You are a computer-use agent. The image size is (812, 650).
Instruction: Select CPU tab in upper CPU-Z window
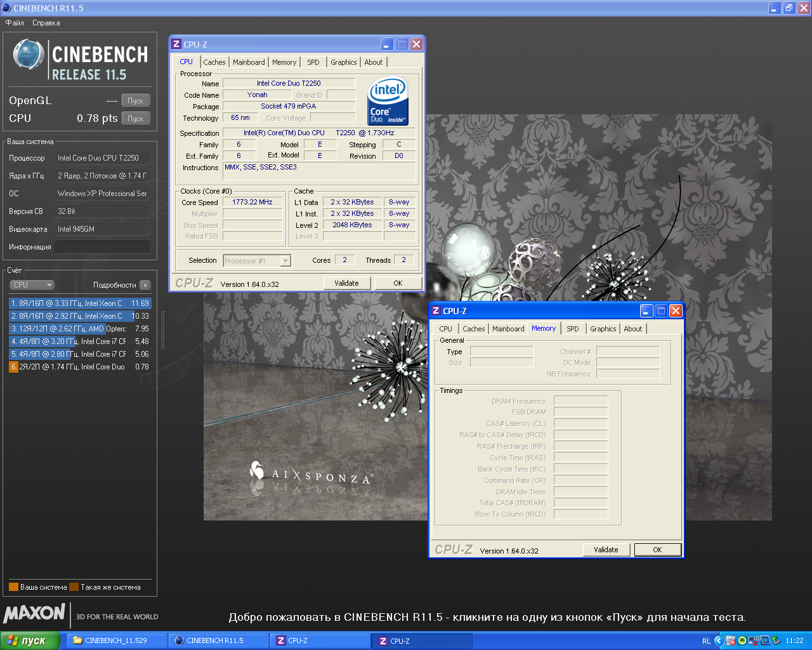(186, 62)
